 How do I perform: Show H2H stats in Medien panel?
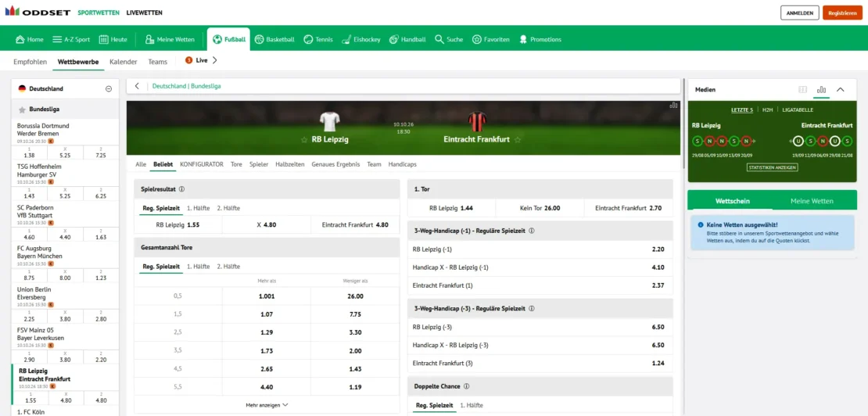[x=767, y=110]
